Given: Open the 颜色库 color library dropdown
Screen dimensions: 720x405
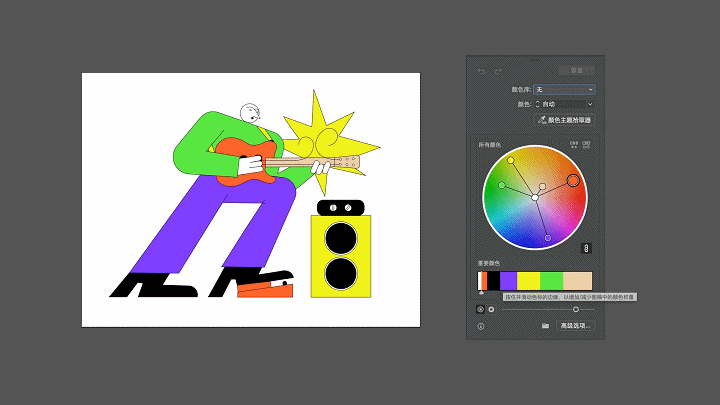Looking at the screenshot, I should click(x=564, y=90).
